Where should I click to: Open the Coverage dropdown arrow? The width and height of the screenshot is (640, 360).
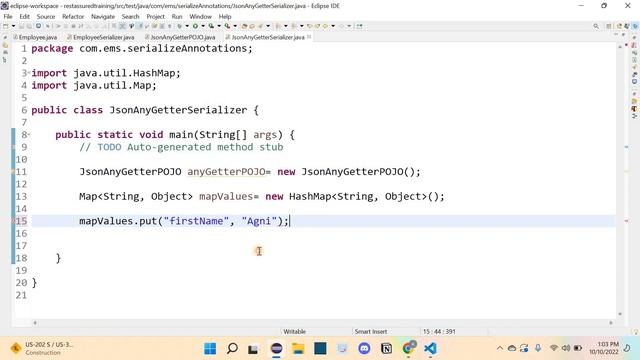219,26
